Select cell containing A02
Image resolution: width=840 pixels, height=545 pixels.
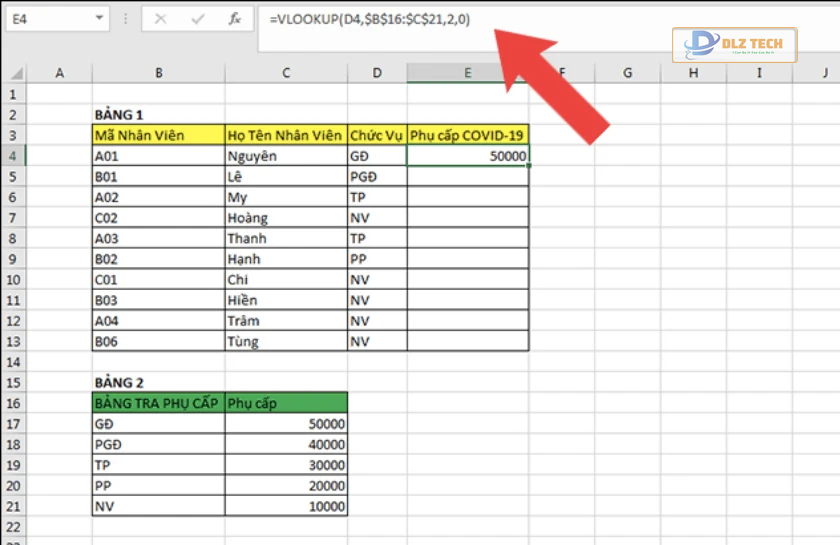click(x=159, y=197)
